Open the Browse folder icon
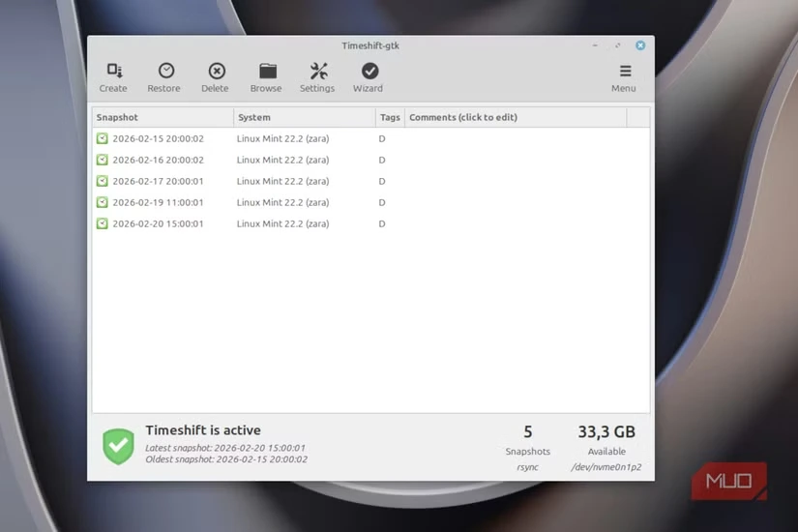798x532 pixels. tap(267, 72)
